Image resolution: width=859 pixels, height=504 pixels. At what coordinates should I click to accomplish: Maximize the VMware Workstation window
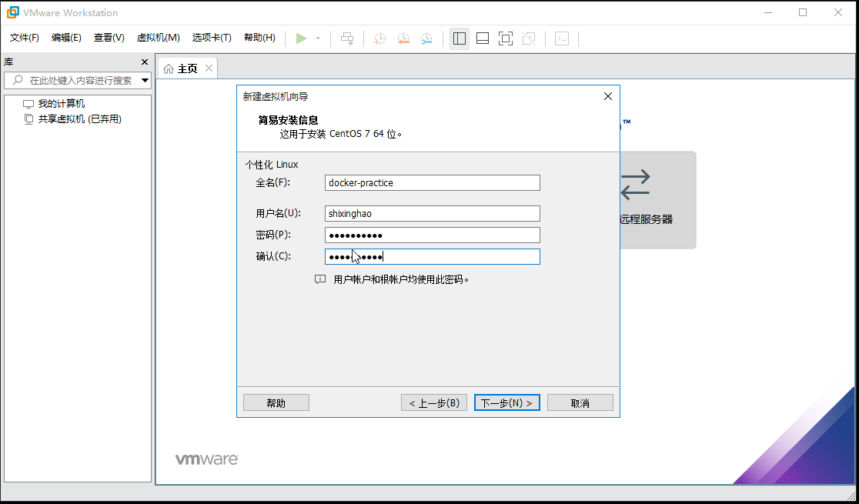803,12
